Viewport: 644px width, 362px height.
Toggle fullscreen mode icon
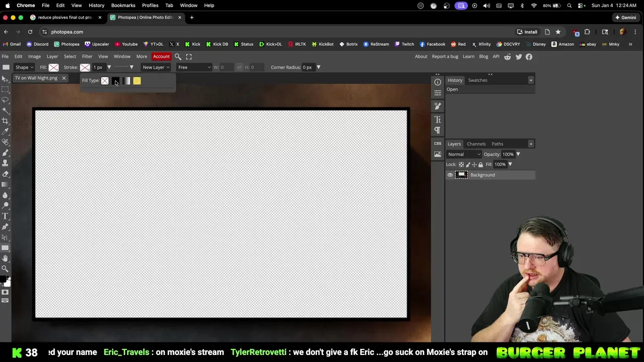[189, 57]
